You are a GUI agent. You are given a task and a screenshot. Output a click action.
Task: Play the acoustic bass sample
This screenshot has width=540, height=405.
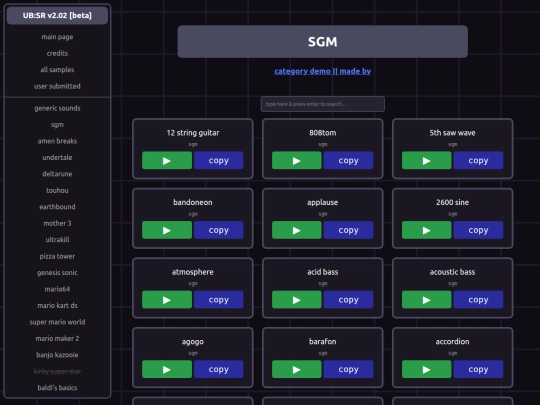(x=427, y=300)
